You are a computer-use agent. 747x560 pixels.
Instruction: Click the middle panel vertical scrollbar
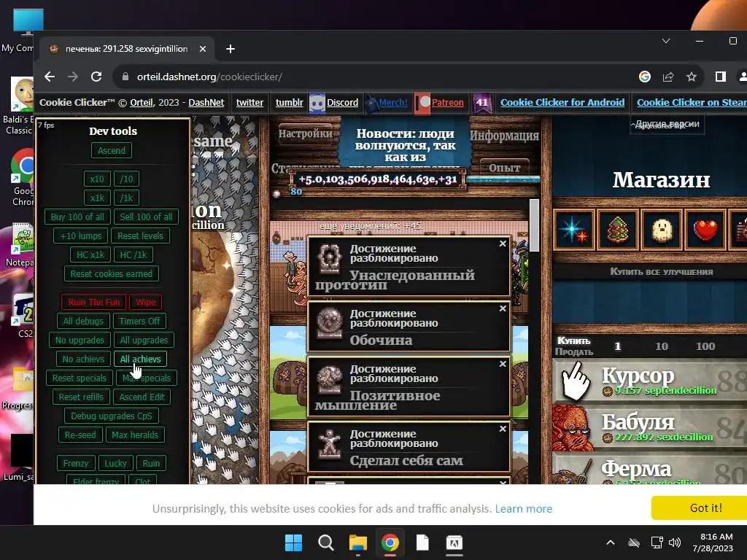(x=534, y=225)
